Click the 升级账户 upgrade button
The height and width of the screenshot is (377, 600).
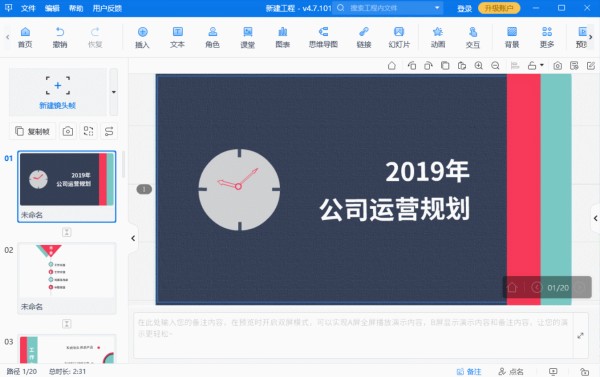tap(499, 8)
